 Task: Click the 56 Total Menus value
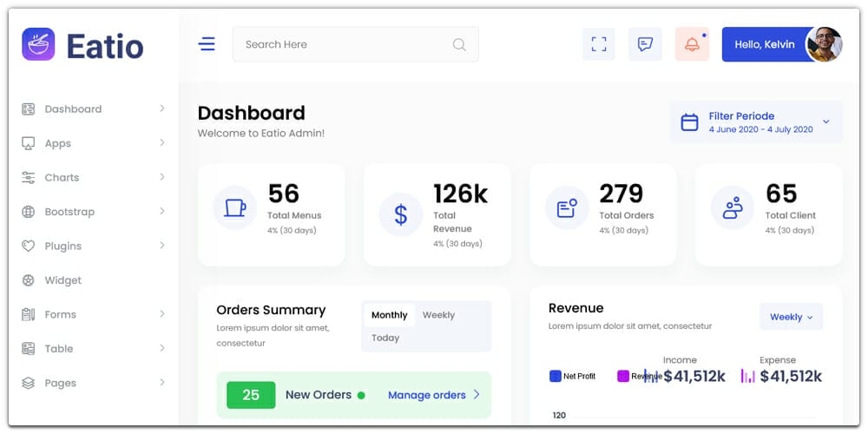(x=284, y=194)
